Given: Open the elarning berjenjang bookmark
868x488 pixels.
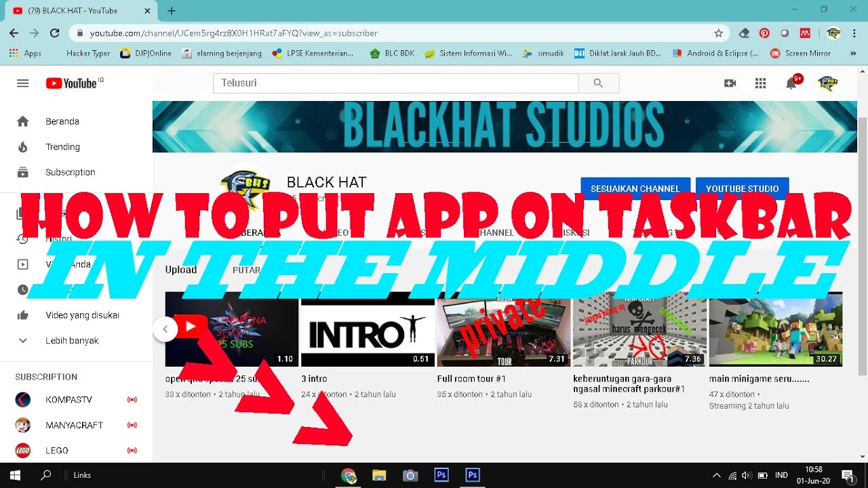Looking at the screenshot, I should click(222, 53).
